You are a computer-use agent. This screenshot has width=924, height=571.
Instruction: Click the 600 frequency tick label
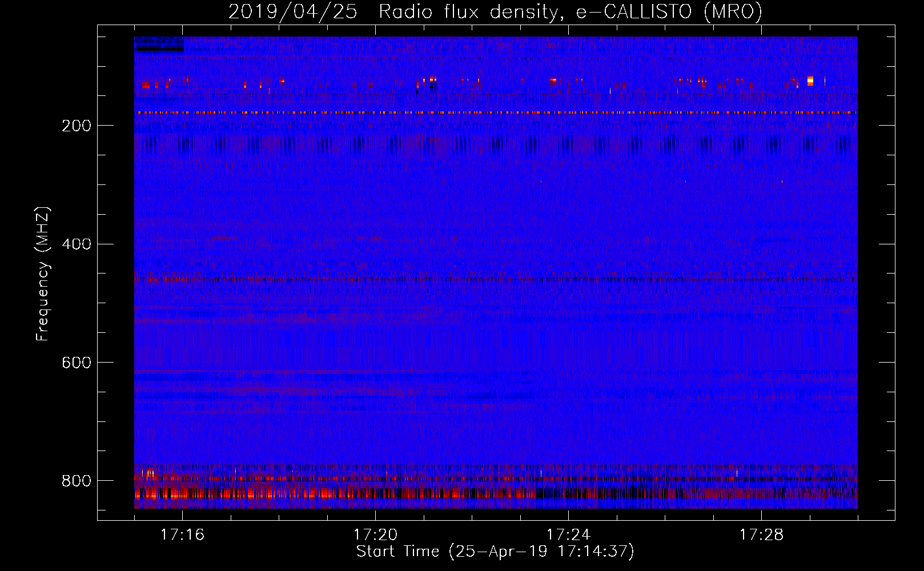(77, 363)
